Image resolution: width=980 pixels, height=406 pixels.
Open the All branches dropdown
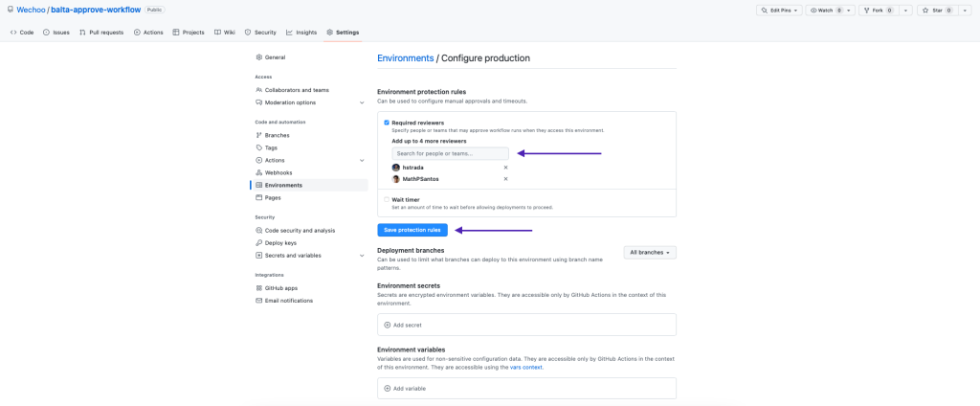pos(650,253)
